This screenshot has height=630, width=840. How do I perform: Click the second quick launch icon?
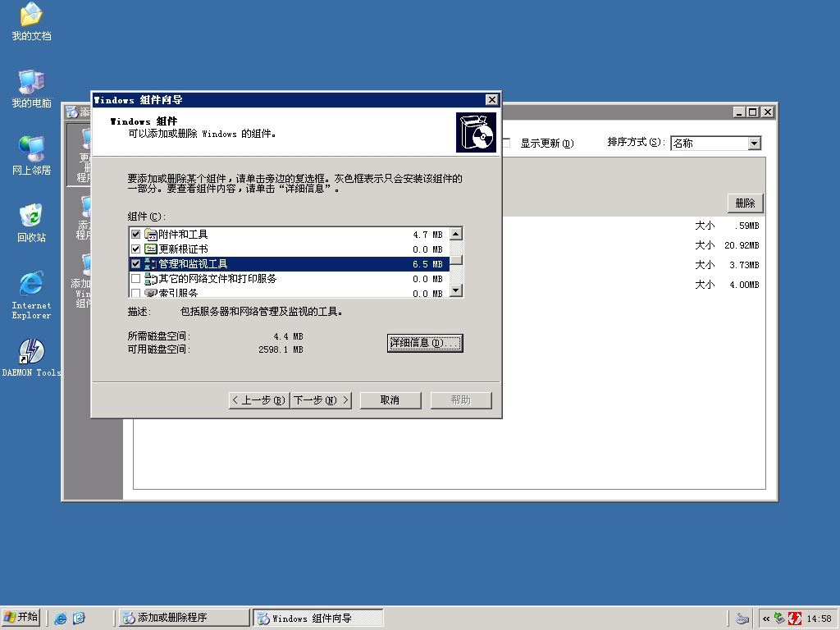79,619
